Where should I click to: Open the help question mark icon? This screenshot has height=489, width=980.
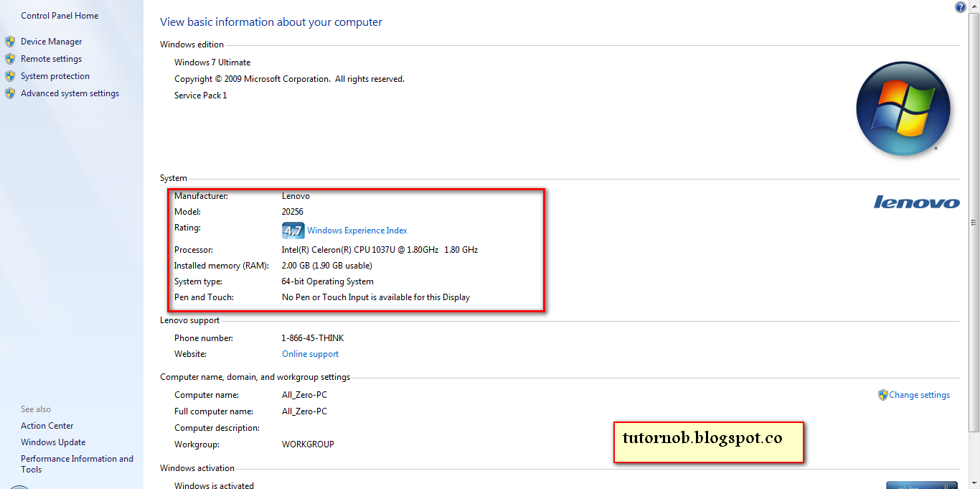click(961, 7)
